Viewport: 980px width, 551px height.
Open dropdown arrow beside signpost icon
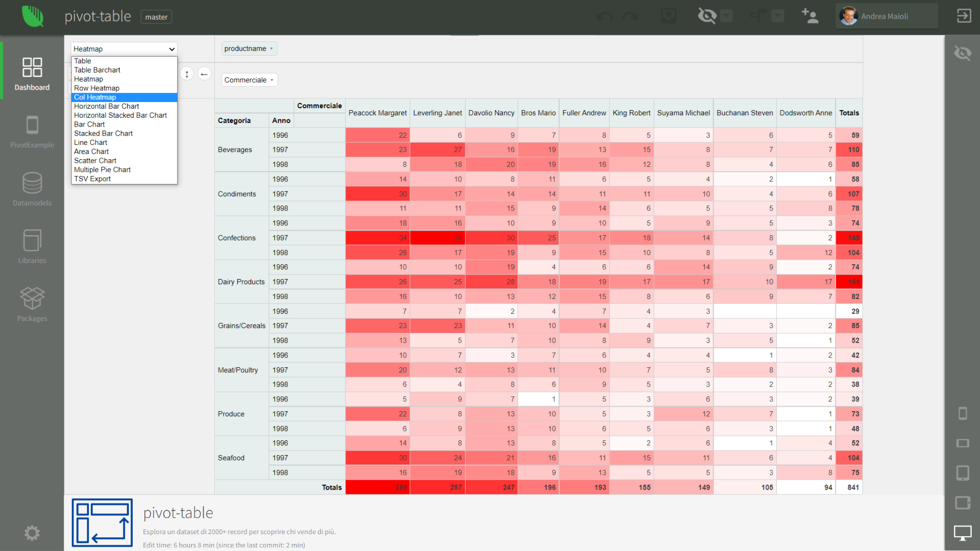777,16
